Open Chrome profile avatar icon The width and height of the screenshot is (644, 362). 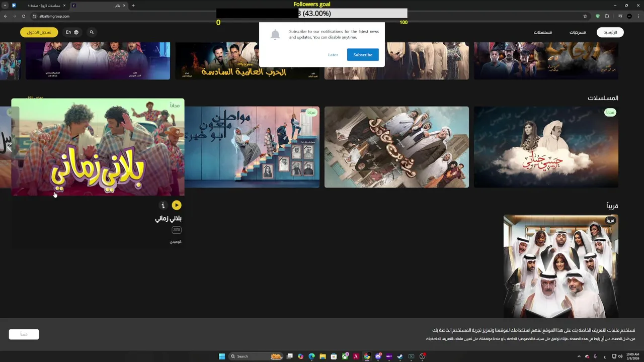tap(629, 16)
